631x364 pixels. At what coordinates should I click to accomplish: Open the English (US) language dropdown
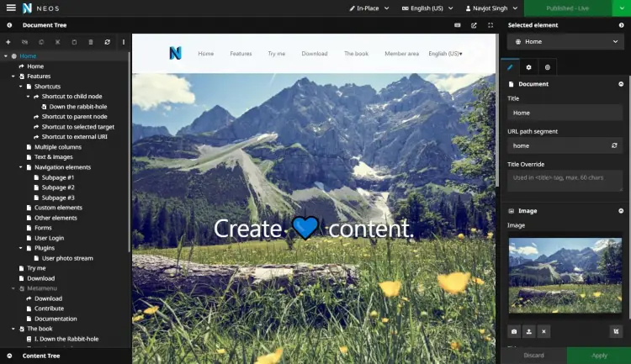(427, 8)
